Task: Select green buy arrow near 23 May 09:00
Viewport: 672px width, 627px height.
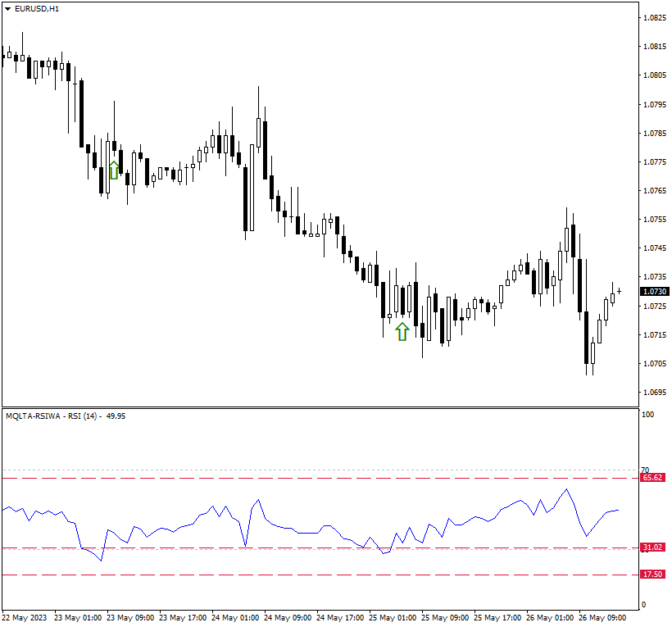Action: tap(114, 170)
